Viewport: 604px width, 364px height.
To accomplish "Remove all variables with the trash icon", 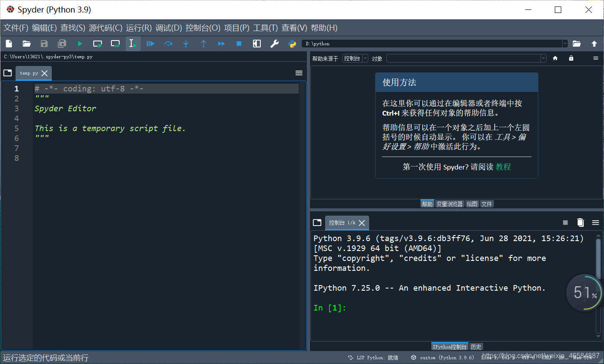I will 580,223.
